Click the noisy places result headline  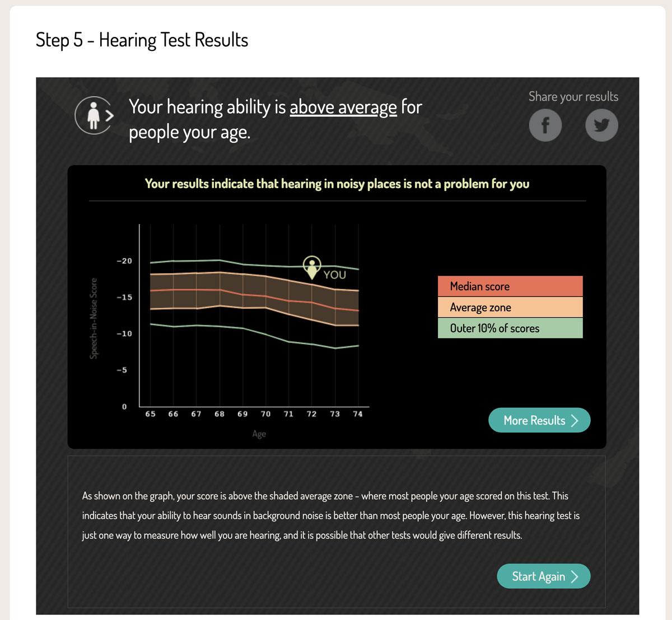point(337,184)
